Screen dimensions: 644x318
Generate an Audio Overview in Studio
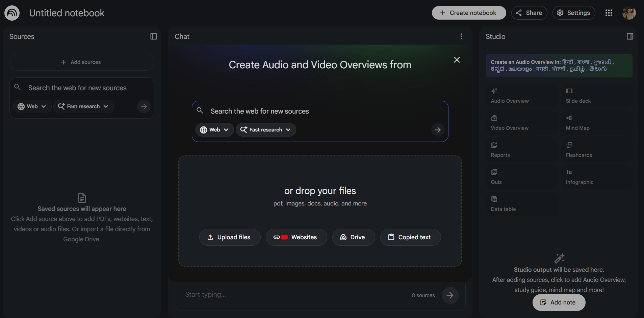click(x=521, y=96)
